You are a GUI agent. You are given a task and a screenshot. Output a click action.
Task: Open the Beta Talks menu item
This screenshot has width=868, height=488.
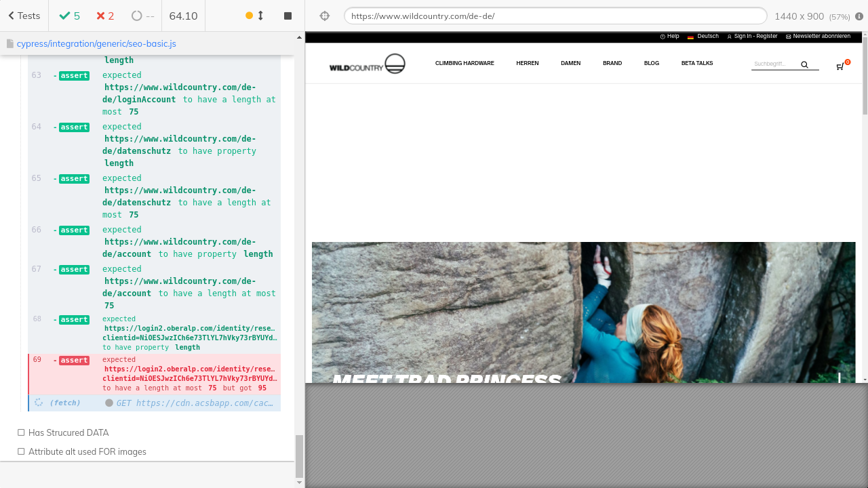click(697, 63)
